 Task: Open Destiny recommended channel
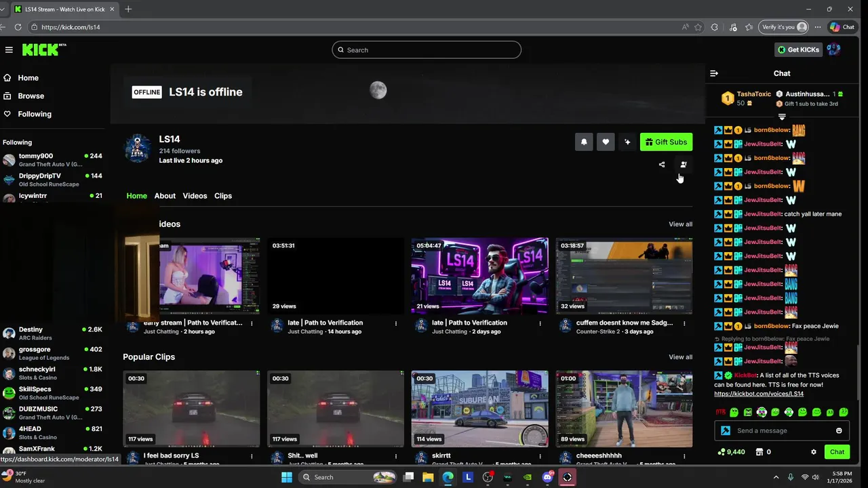[53, 333]
